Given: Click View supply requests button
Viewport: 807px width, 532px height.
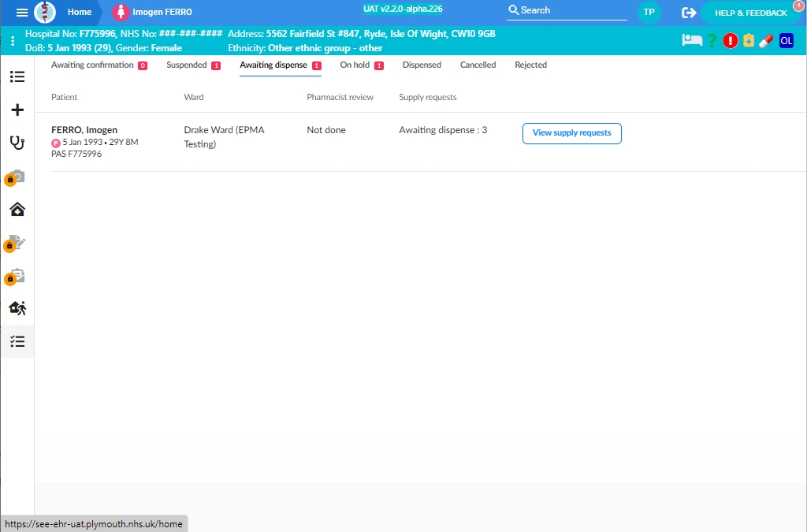Looking at the screenshot, I should coord(572,133).
